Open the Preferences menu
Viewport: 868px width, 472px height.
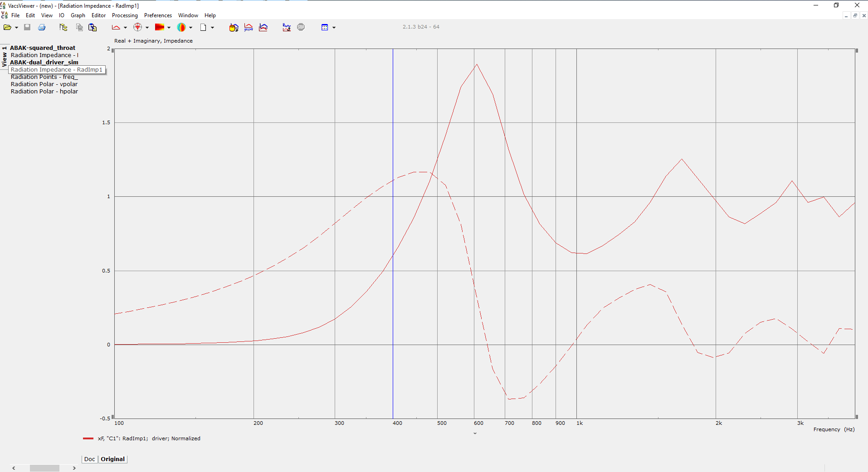158,15
